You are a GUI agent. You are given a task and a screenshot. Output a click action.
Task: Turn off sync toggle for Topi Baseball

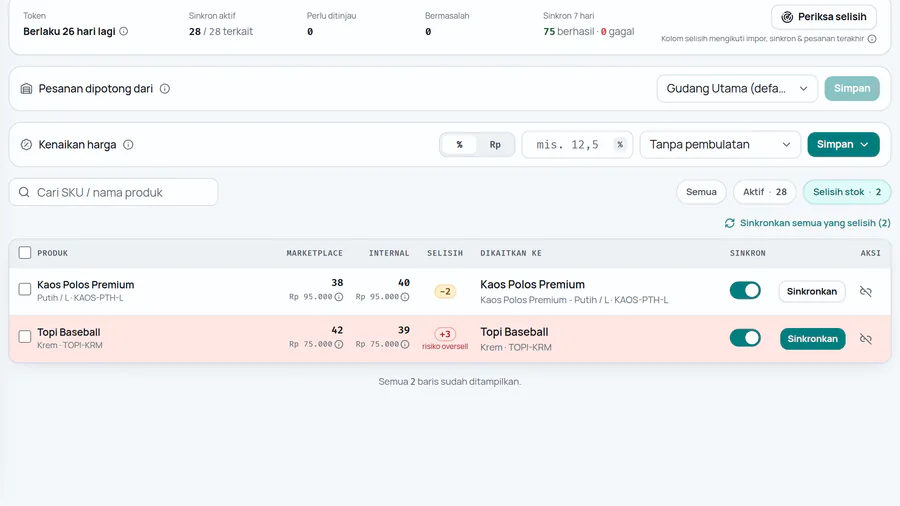point(745,338)
